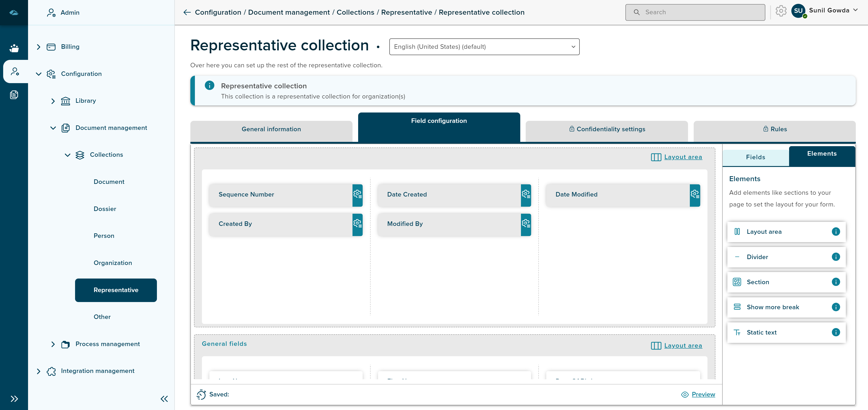Click the Preview link
Image resolution: width=868 pixels, height=410 pixels.
[703, 394]
